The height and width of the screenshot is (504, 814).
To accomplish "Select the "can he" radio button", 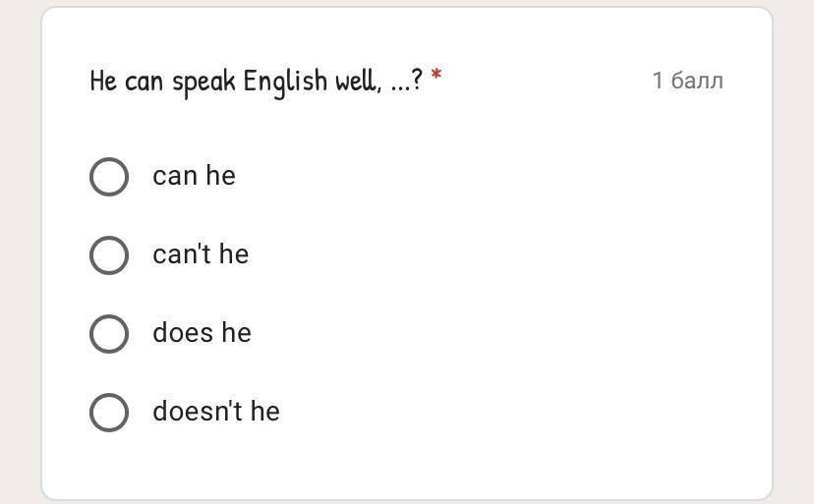I will pyautogui.click(x=109, y=177).
